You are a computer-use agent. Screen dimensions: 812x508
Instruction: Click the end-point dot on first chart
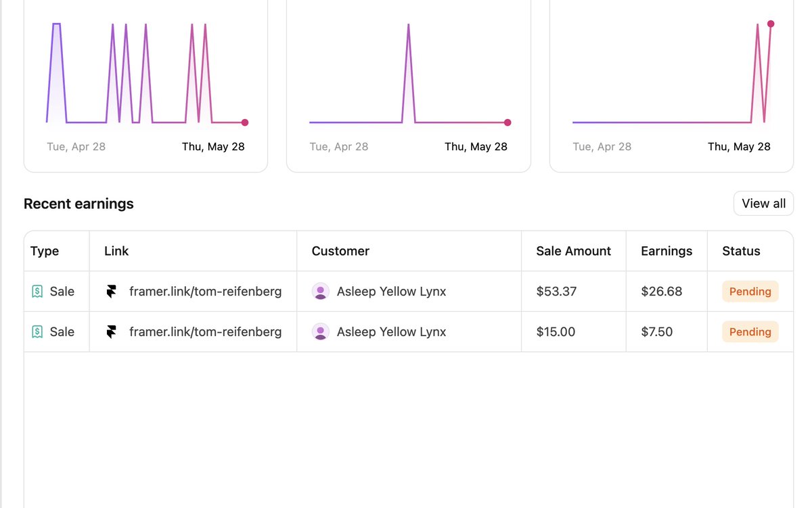pos(245,122)
